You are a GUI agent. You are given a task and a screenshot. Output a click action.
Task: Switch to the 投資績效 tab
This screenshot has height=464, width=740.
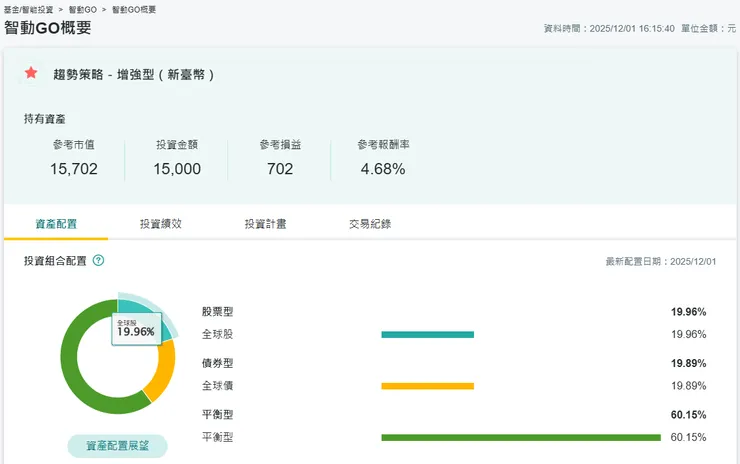tap(160, 224)
